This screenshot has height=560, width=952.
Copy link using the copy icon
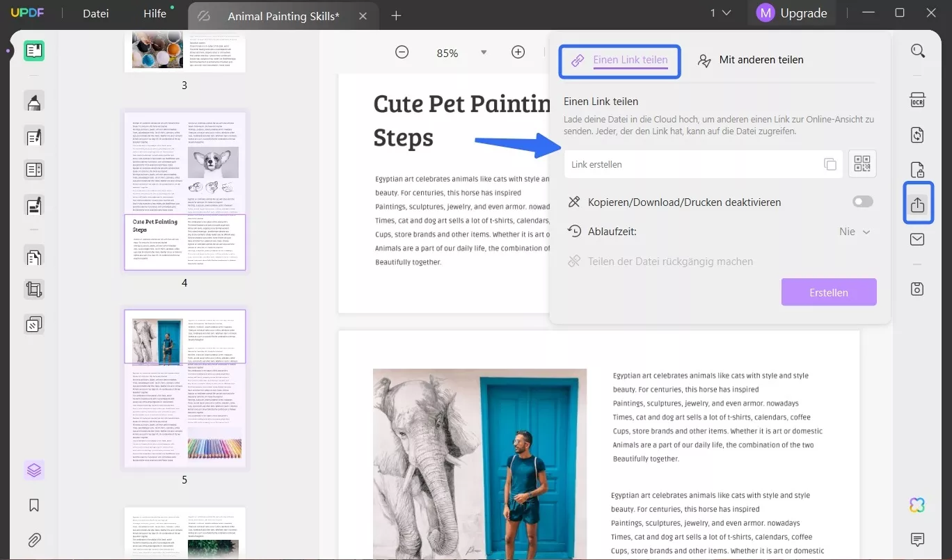pos(830,164)
